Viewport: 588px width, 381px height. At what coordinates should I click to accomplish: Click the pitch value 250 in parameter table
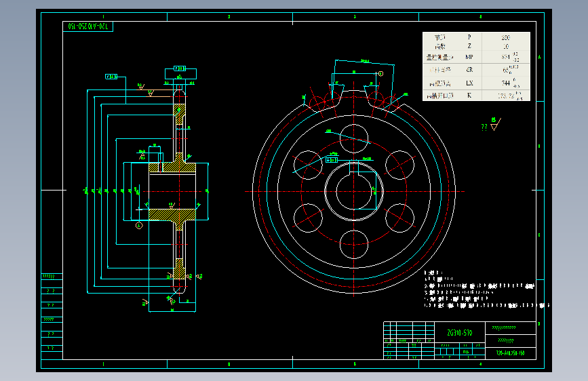(505, 37)
